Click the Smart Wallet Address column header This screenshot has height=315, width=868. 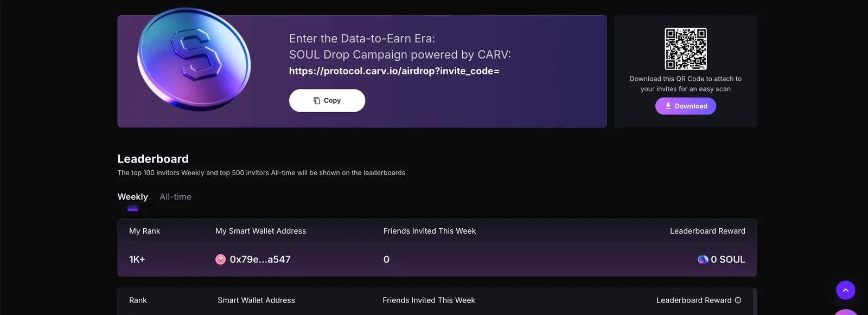pos(256,300)
